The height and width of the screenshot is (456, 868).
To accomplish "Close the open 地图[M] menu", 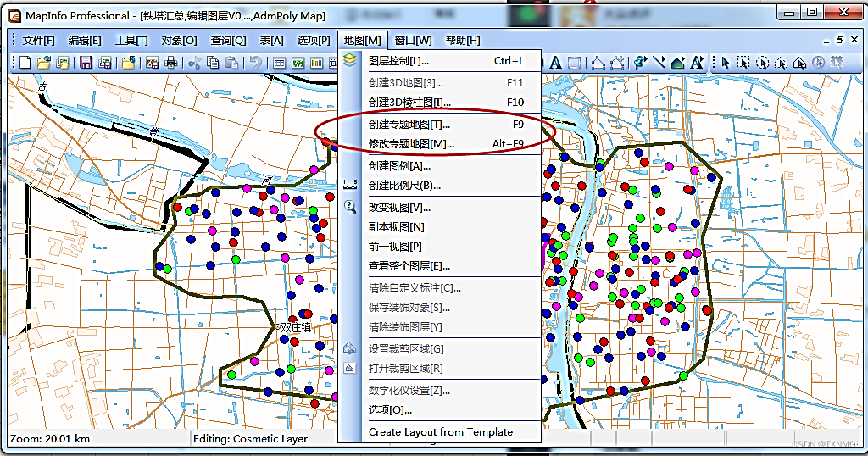I will 363,41.
